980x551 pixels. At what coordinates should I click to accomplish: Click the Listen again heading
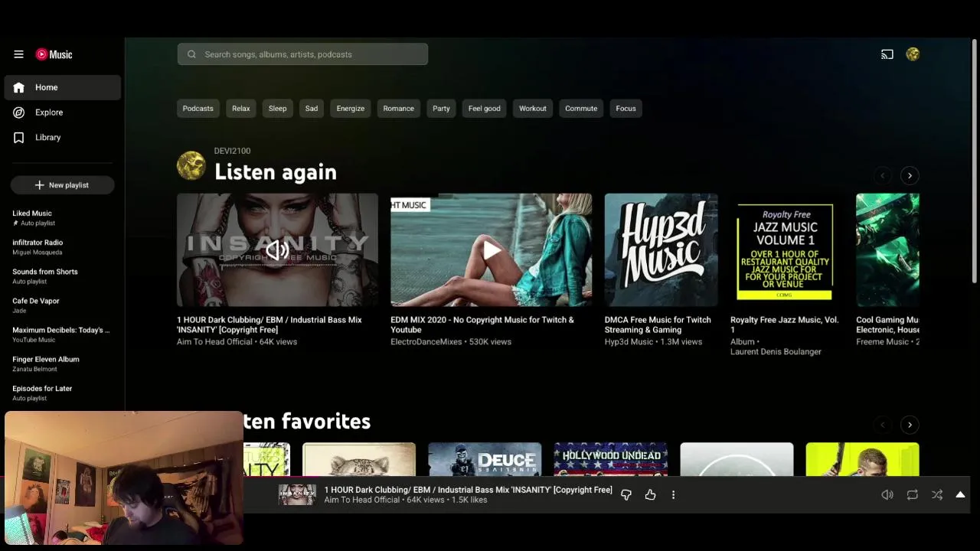pos(276,172)
